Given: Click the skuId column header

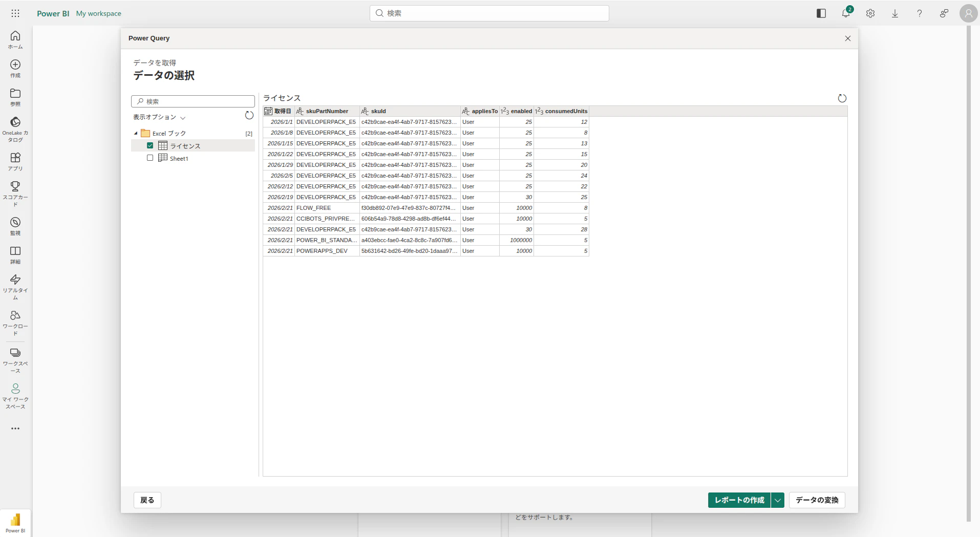Looking at the screenshot, I should click(x=410, y=111).
